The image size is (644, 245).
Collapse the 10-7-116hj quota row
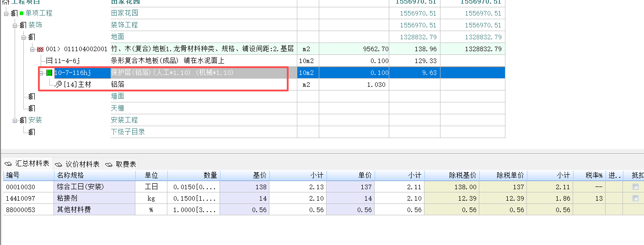41,73
